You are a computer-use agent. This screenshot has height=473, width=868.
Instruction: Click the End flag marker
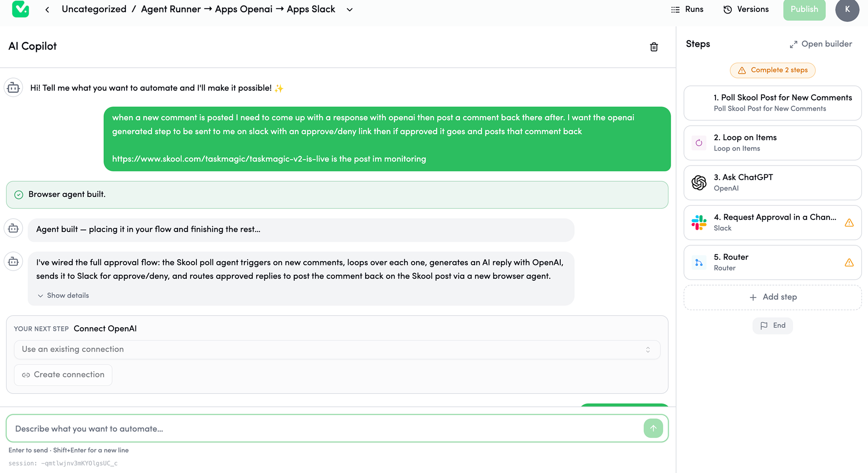772,325
